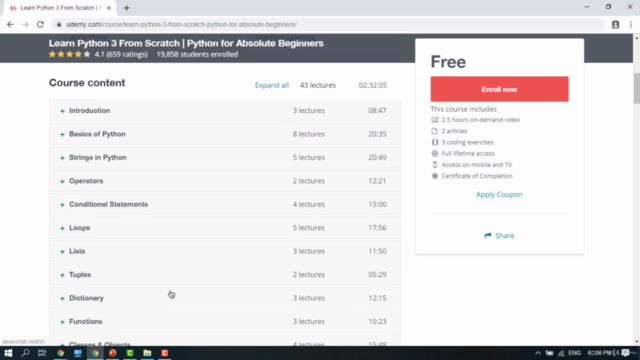Click the 2.5 hours on-demand video text
The height and width of the screenshot is (360, 640).
481,120
